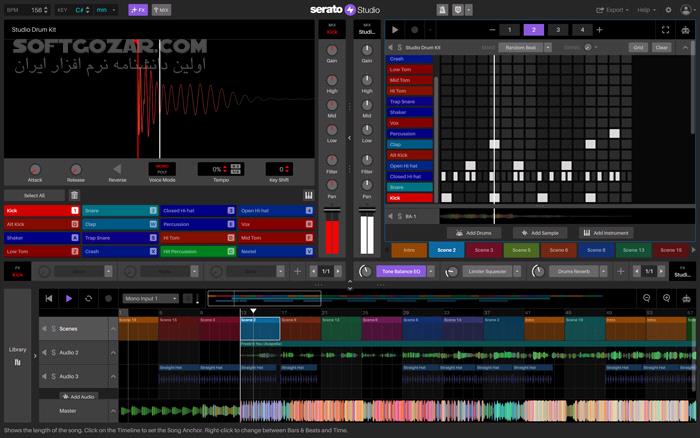This screenshot has height=438, width=700.
Task: Click the Attack knob
Action: point(35,169)
